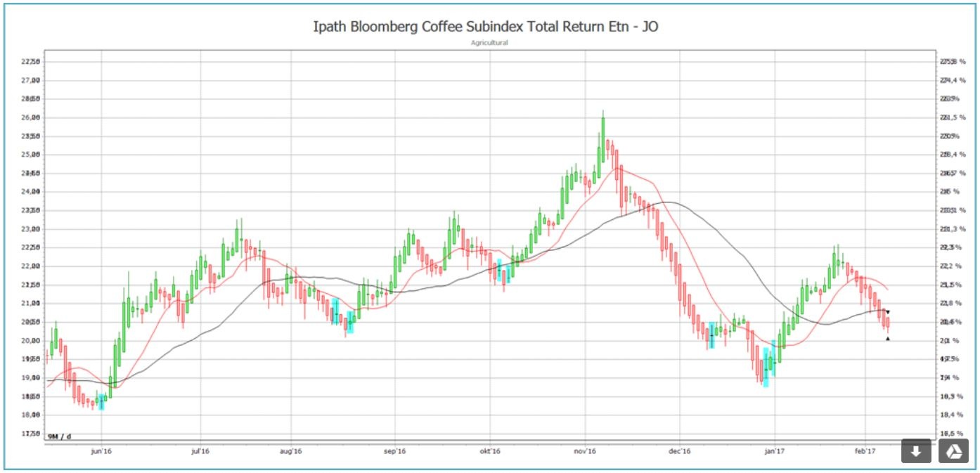The image size is (980, 473).
Task: Click the sep'16 date axis label
Action: [395, 451]
